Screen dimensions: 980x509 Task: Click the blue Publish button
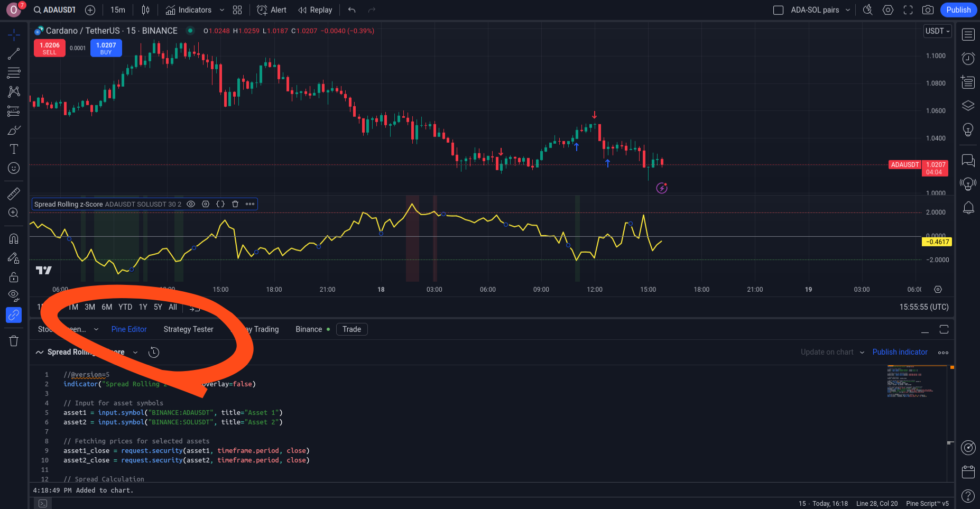[958, 10]
